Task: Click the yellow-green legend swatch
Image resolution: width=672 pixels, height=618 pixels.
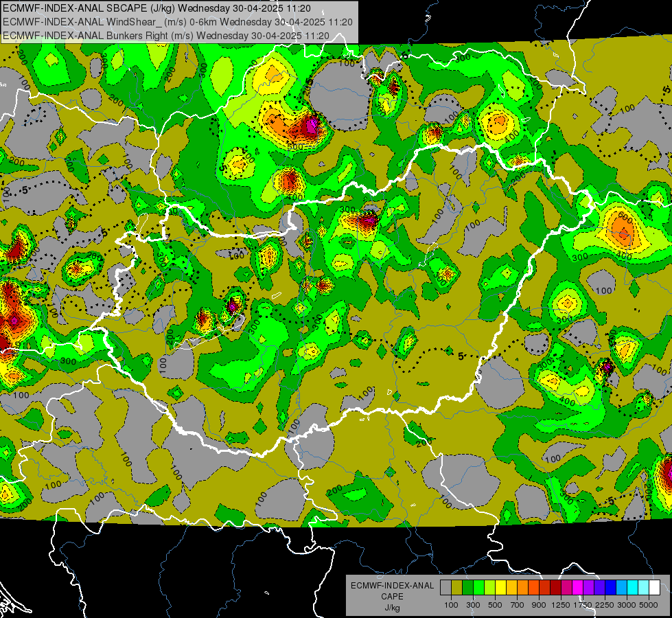Action: tap(490, 587)
